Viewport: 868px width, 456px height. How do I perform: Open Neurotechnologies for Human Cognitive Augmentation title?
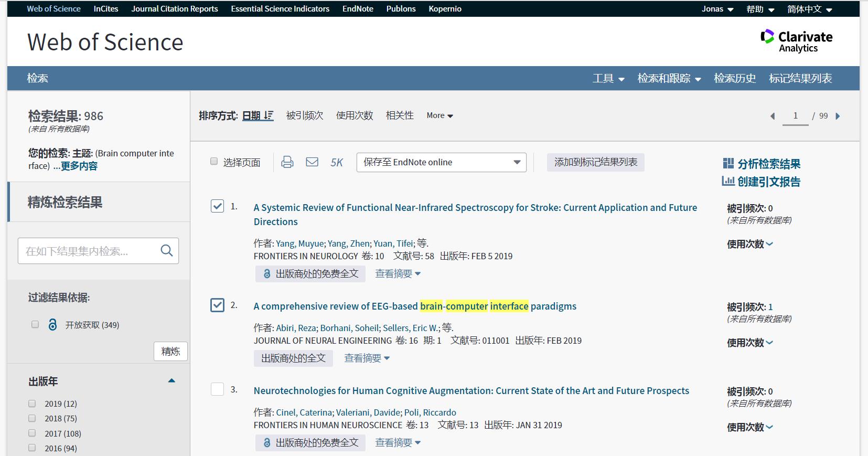471,390
